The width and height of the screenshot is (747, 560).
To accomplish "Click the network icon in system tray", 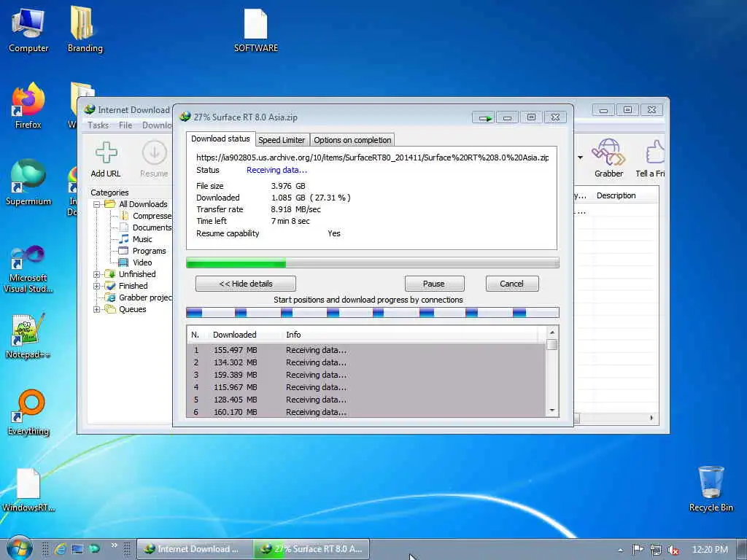I will click(656, 550).
